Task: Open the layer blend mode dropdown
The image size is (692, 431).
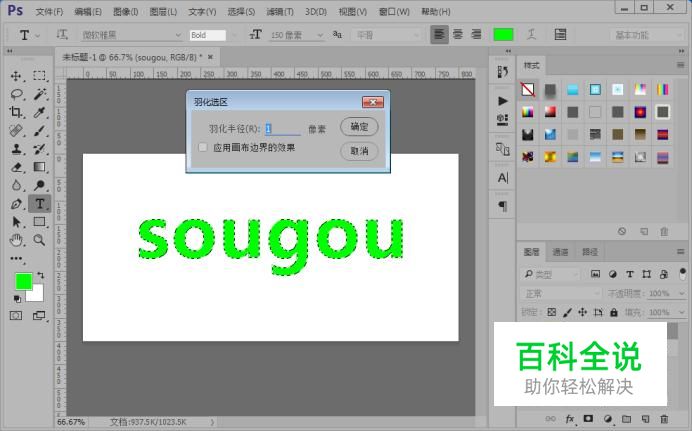Action: point(560,293)
